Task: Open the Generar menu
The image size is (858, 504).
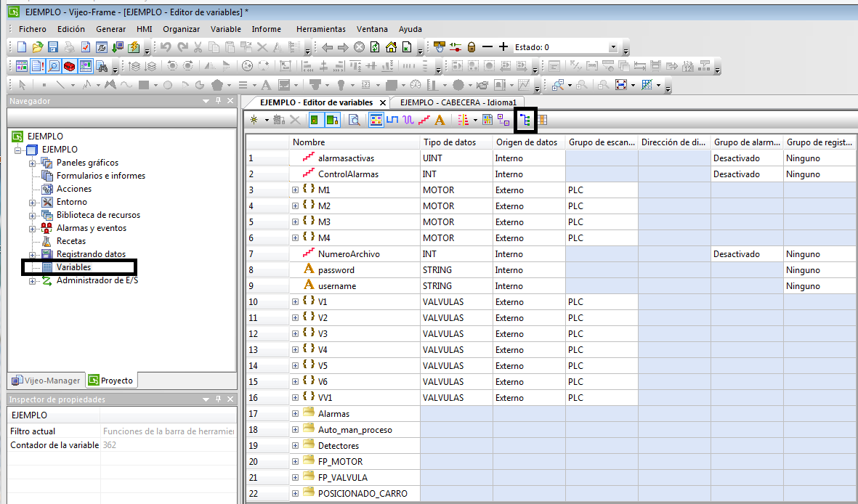Action: tap(110, 29)
